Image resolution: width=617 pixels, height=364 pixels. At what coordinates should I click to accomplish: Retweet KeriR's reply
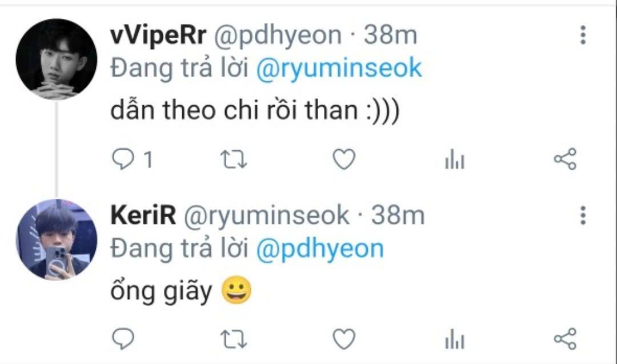tap(233, 339)
